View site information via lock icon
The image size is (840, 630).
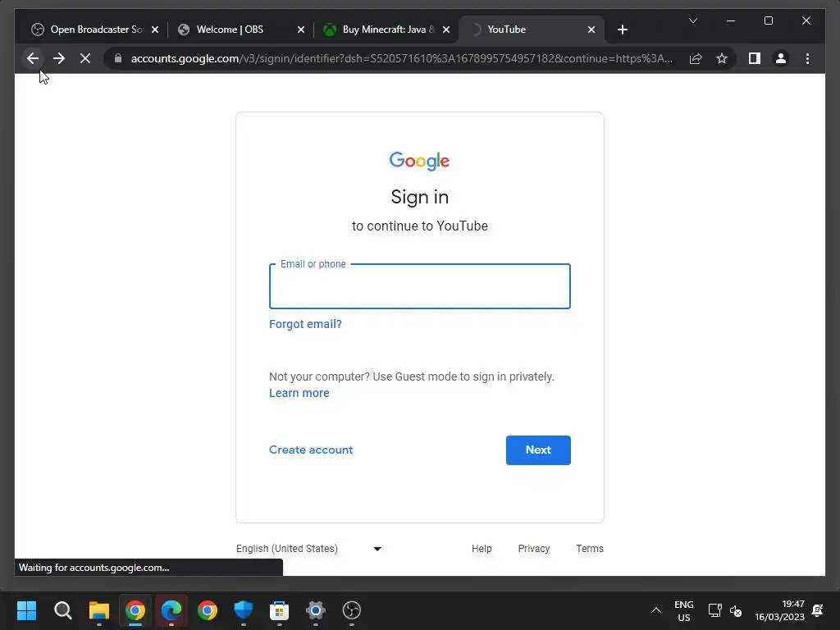pyautogui.click(x=118, y=58)
